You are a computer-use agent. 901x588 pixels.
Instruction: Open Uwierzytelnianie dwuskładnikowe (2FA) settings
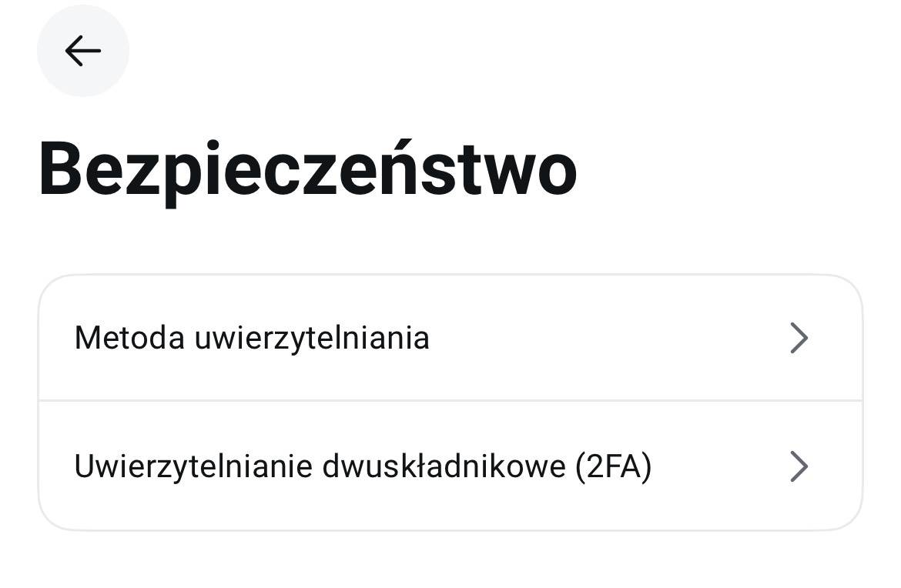tap(450, 466)
